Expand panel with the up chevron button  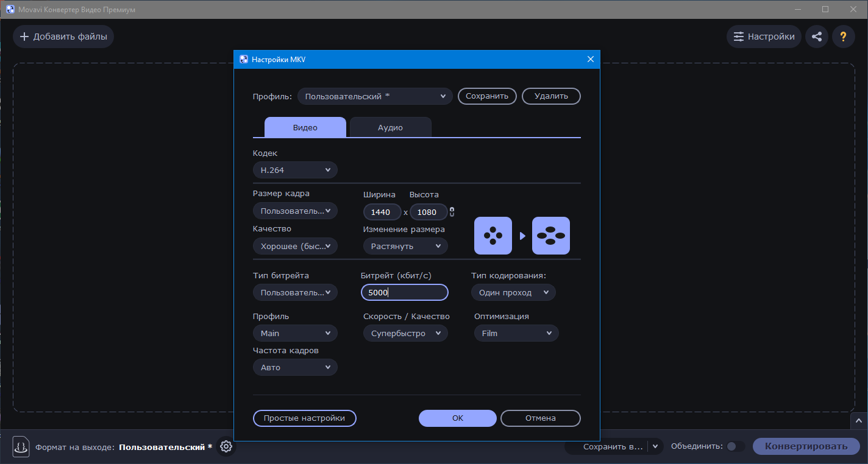pos(859,420)
